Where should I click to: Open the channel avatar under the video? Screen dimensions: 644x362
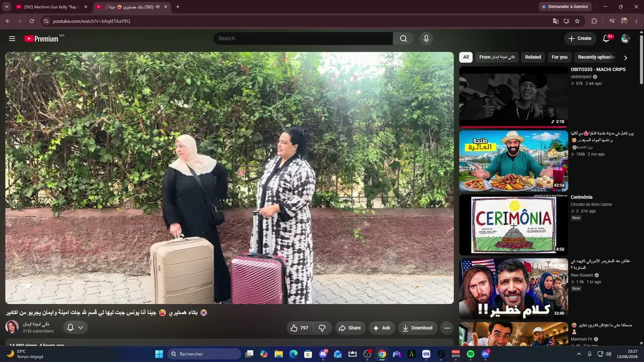click(12, 327)
